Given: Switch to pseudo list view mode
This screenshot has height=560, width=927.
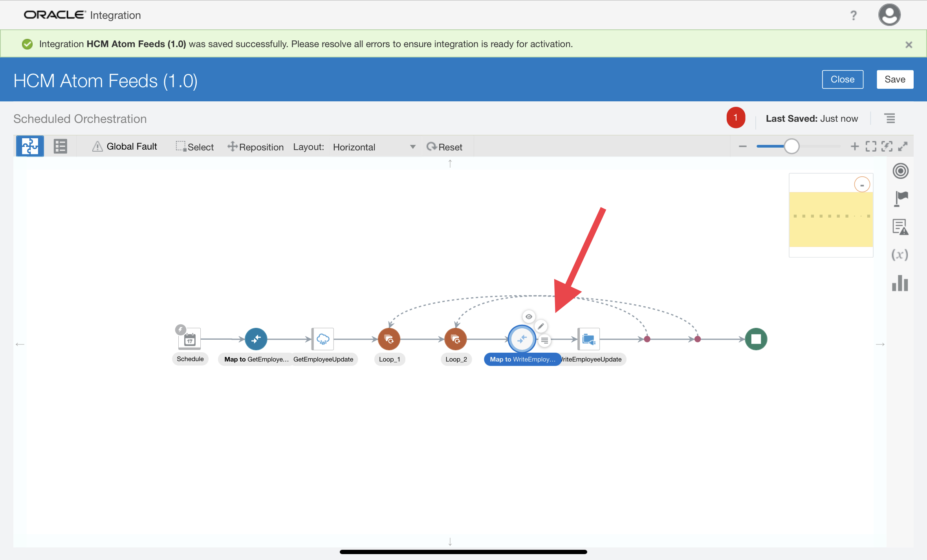Looking at the screenshot, I should click(x=60, y=146).
